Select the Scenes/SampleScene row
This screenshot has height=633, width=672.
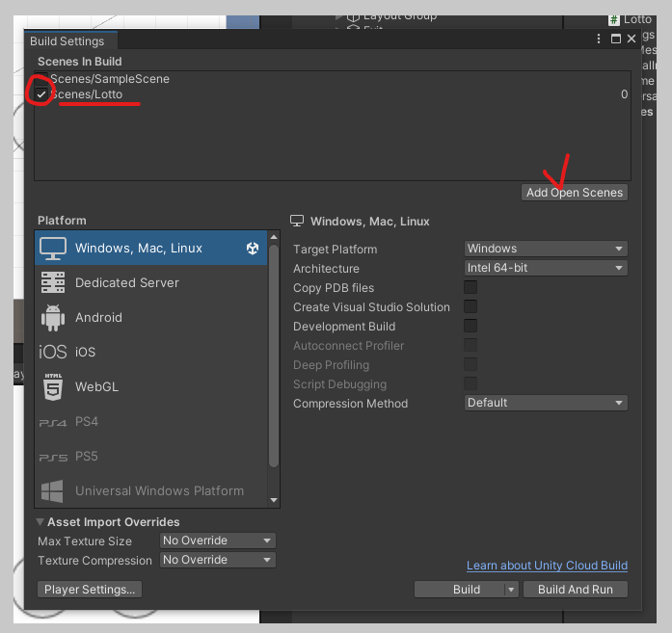332,79
